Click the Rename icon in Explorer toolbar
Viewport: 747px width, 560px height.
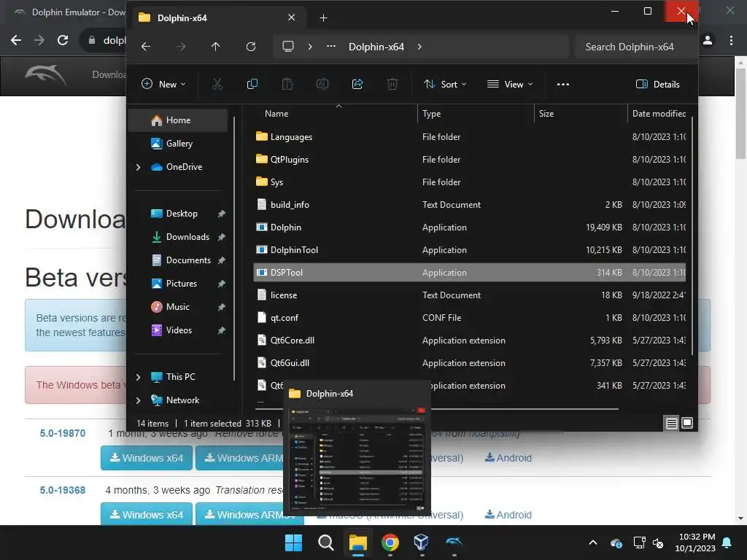(x=322, y=85)
